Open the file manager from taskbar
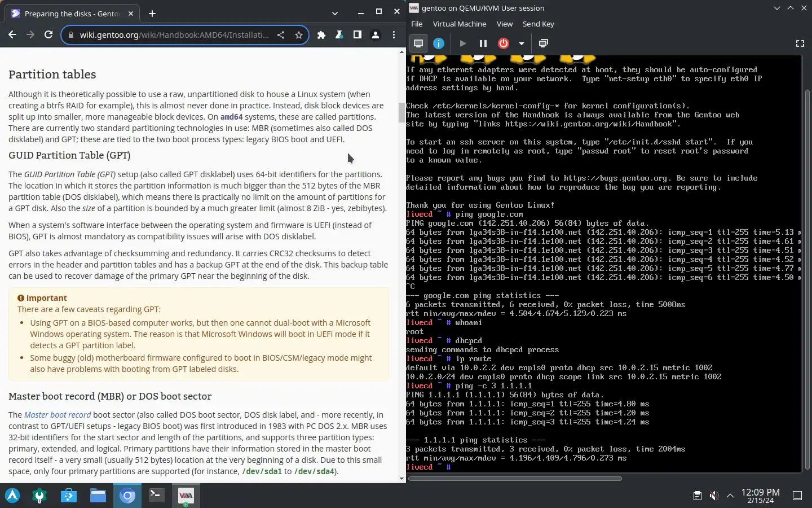812x508 pixels. tap(98, 496)
